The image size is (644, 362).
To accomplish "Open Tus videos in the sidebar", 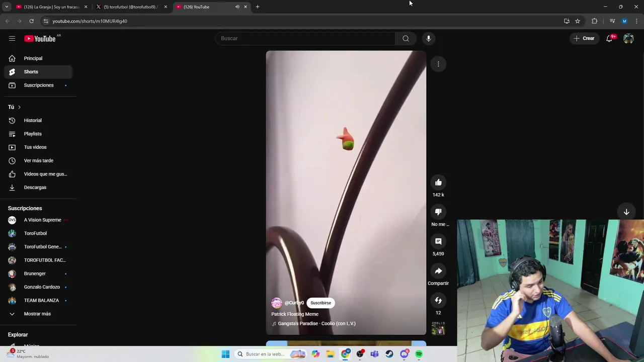I will point(38,147).
